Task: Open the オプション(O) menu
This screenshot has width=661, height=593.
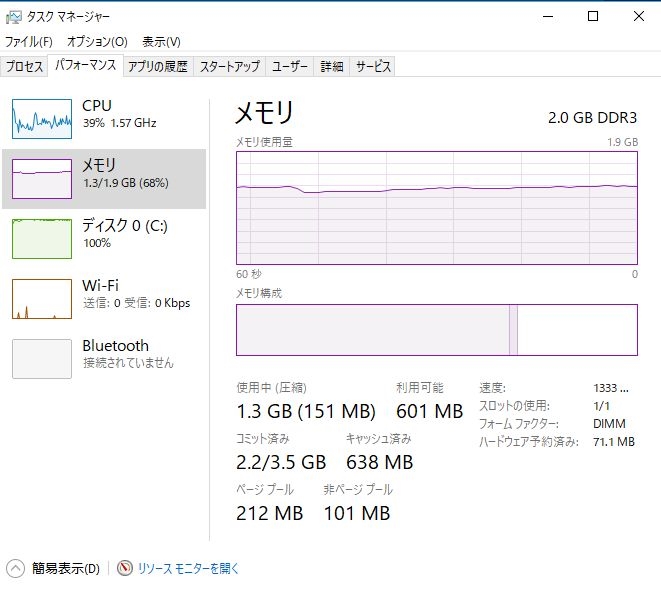Action: click(x=97, y=42)
